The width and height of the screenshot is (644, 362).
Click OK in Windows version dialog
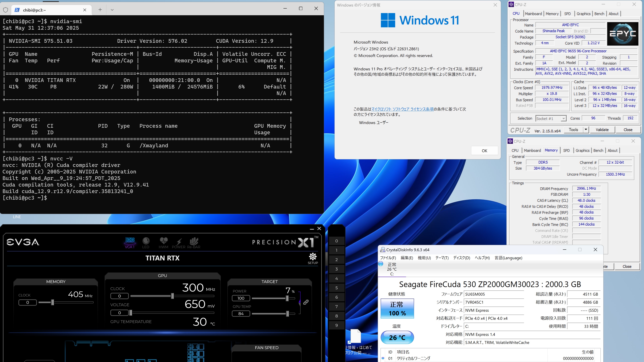click(484, 151)
